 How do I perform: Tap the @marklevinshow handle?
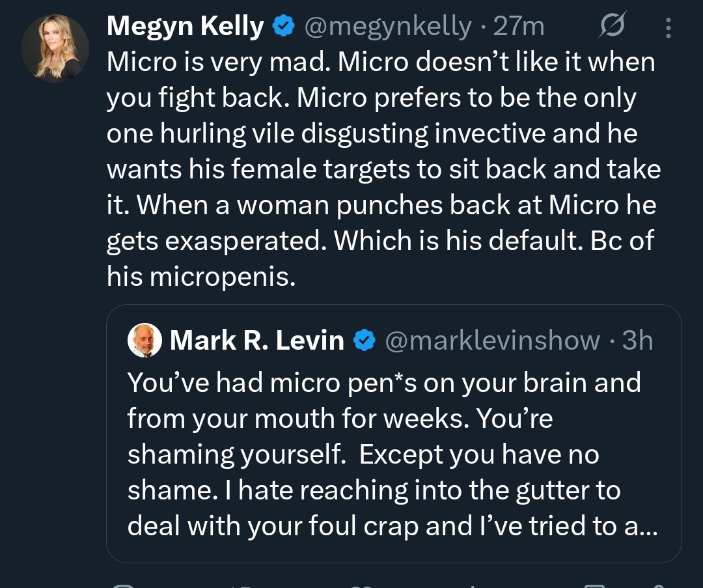(493, 341)
